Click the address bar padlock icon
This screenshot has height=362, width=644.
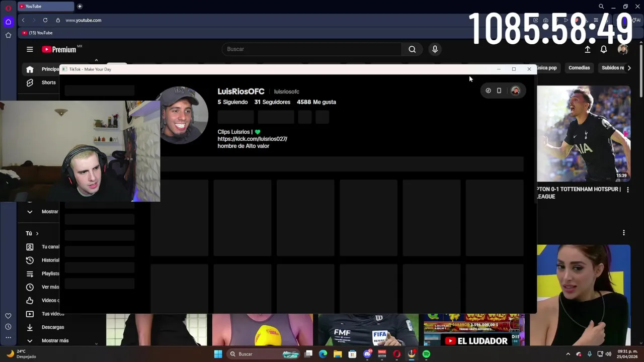(x=58, y=20)
